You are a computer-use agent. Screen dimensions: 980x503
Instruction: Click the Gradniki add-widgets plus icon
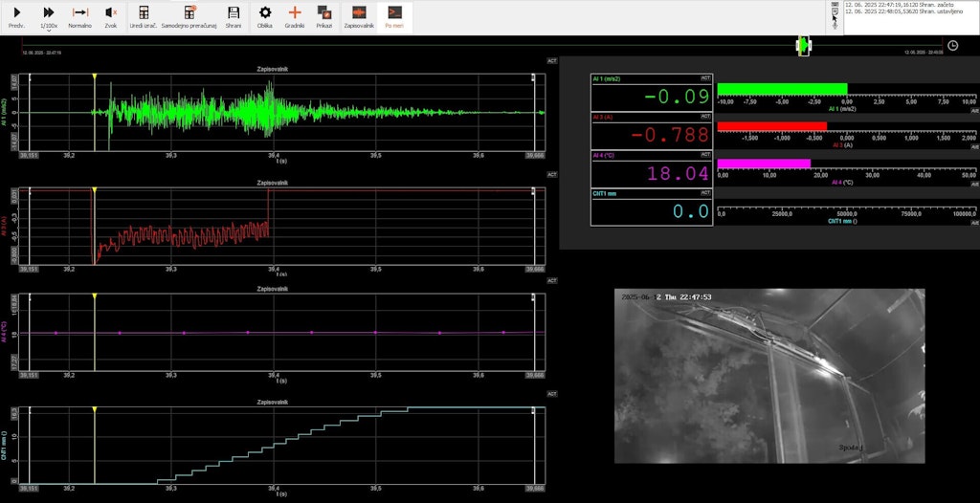[295, 17]
